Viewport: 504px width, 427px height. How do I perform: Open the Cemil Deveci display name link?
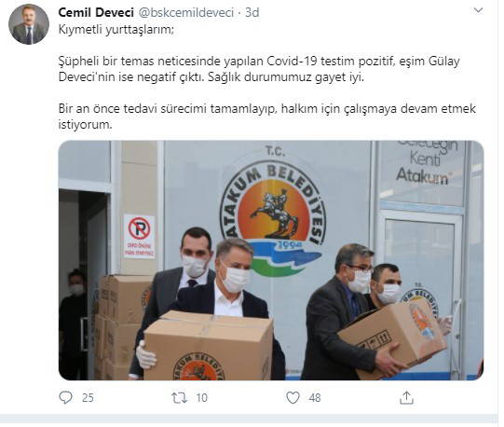(x=96, y=12)
